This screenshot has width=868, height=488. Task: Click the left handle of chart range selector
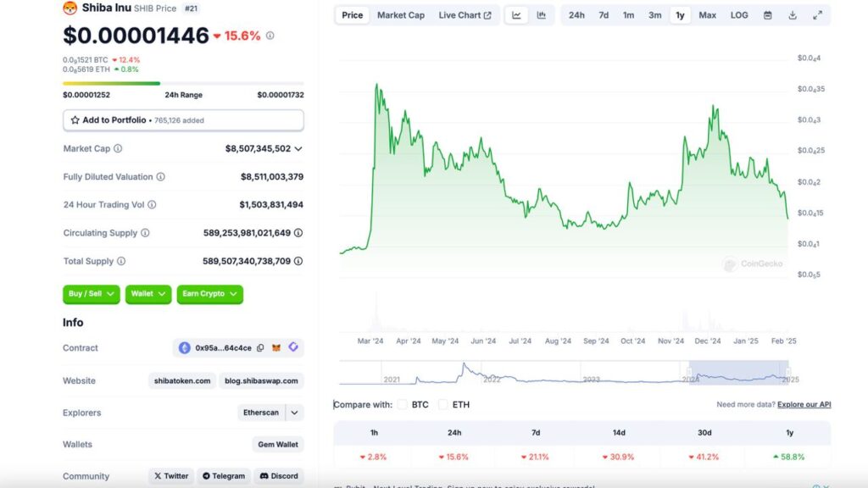click(x=689, y=373)
